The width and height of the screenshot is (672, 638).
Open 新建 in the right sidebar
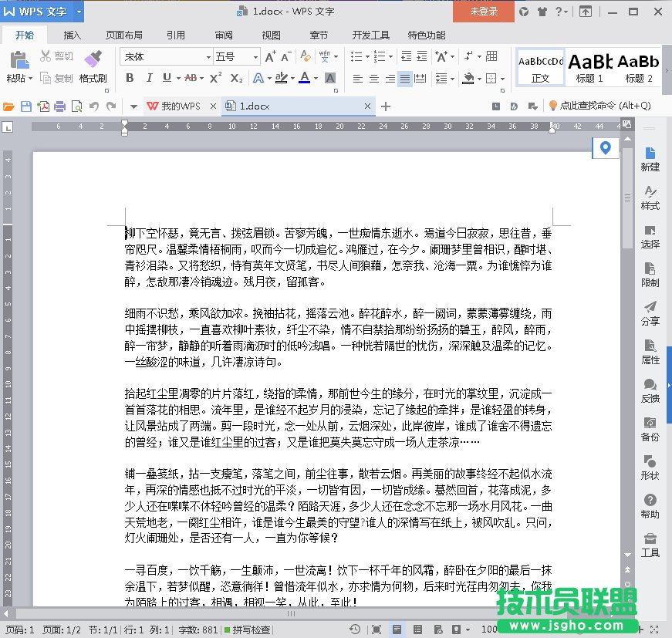coord(650,159)
